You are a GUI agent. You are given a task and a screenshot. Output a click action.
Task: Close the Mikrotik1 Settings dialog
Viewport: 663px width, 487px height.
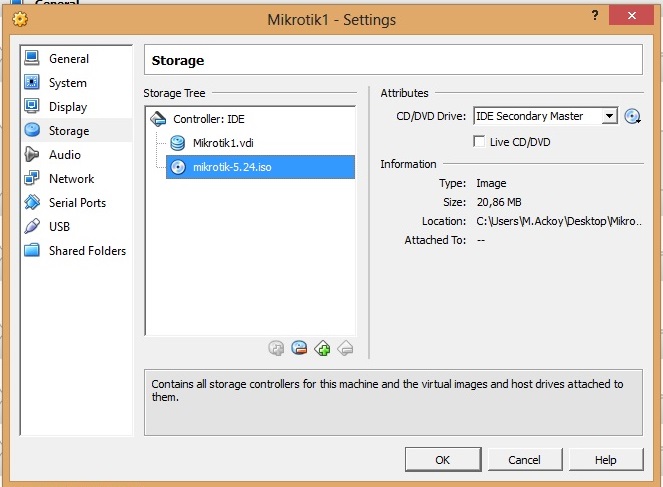click(x=632, y=15)
